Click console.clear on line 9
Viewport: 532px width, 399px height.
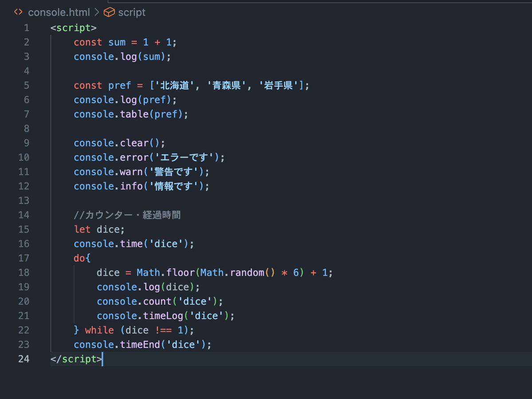point(111,143)
